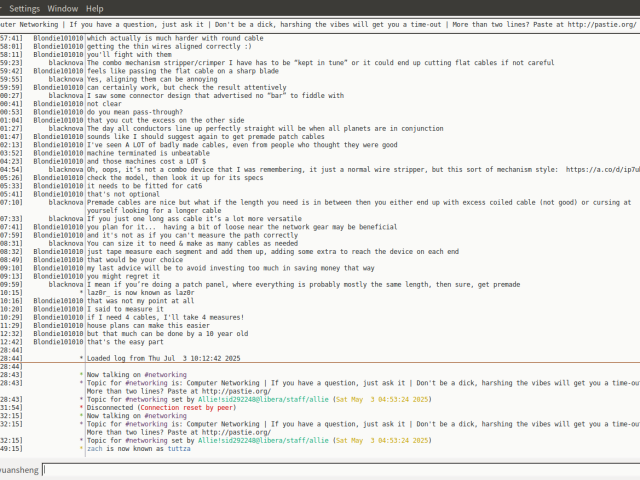Click the 'Loaded log from Thu Jul 3 10:12:42 2025' line
Image resolution: width=640 pixels, height=480 pixels.
[x=163, y=358]
